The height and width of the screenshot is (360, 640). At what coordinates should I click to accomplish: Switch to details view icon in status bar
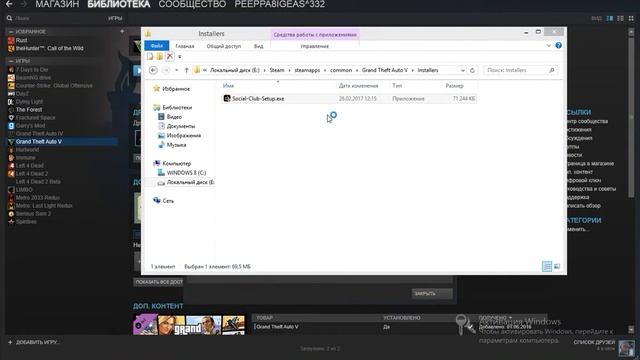point(547,267)
